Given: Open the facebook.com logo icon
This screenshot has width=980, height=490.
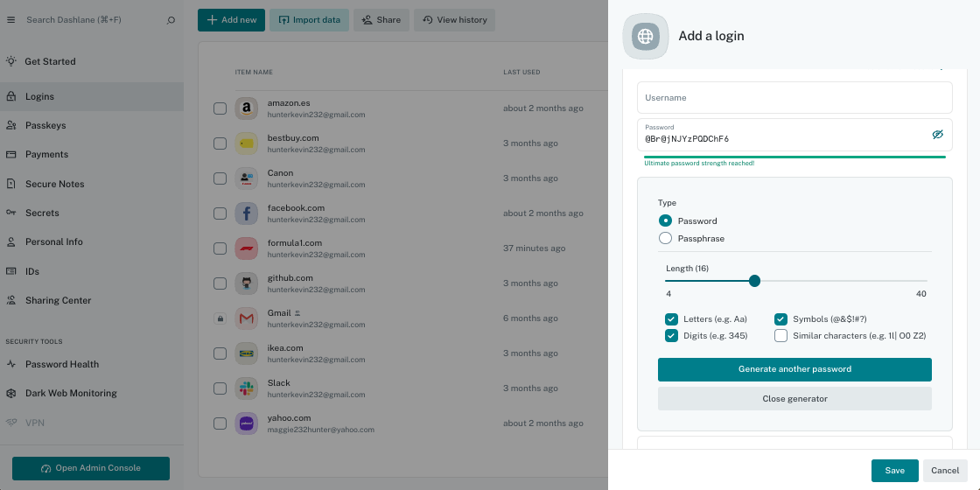Looking at the screenshot, I should [x=246, y=213].
